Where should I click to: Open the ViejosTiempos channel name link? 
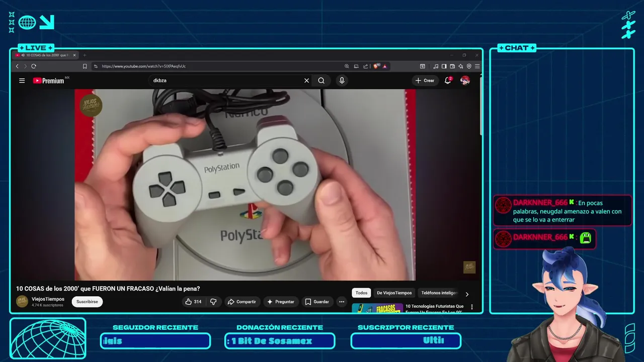click(x=48, y=299)
